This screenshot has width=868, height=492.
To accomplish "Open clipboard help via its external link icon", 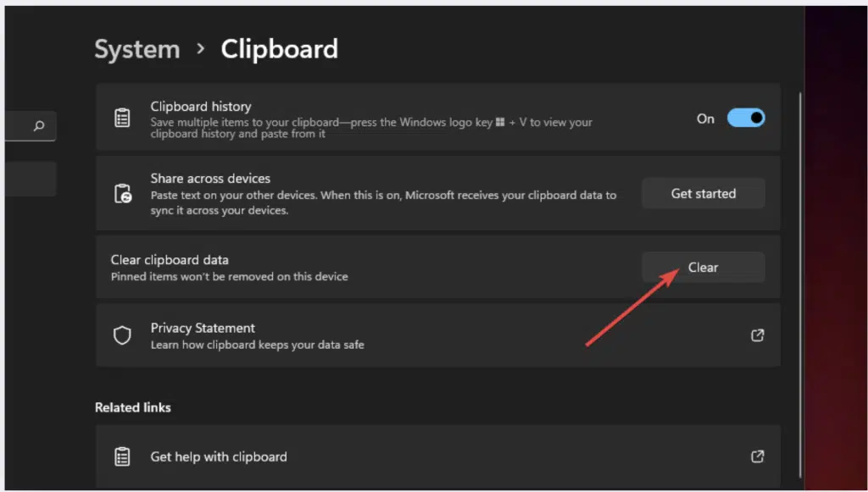I will [x=757, y=456].
